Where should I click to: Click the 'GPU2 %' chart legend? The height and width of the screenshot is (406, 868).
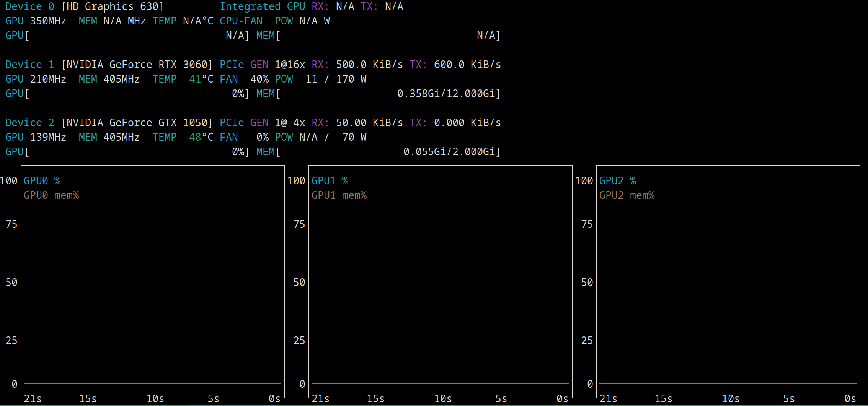tap(618, 181)
